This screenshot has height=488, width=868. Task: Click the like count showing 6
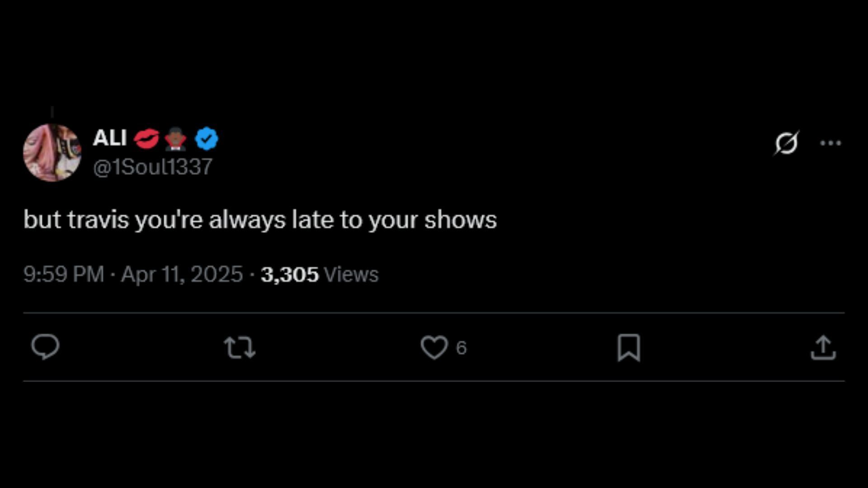[461, 348]
